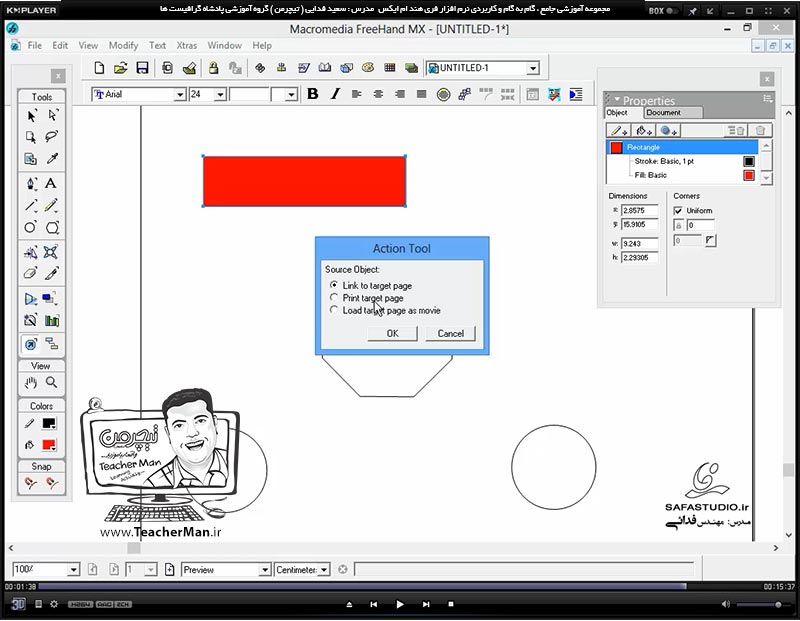The height and width of the screenshot is (621, 800).
Task: Select the Knife tool
Action: [x=52, y=274]
